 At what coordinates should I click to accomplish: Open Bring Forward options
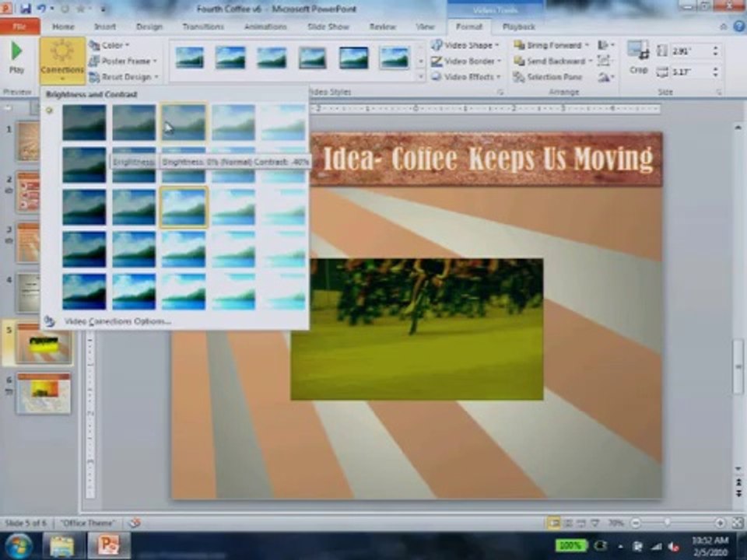tap(552, 45)
